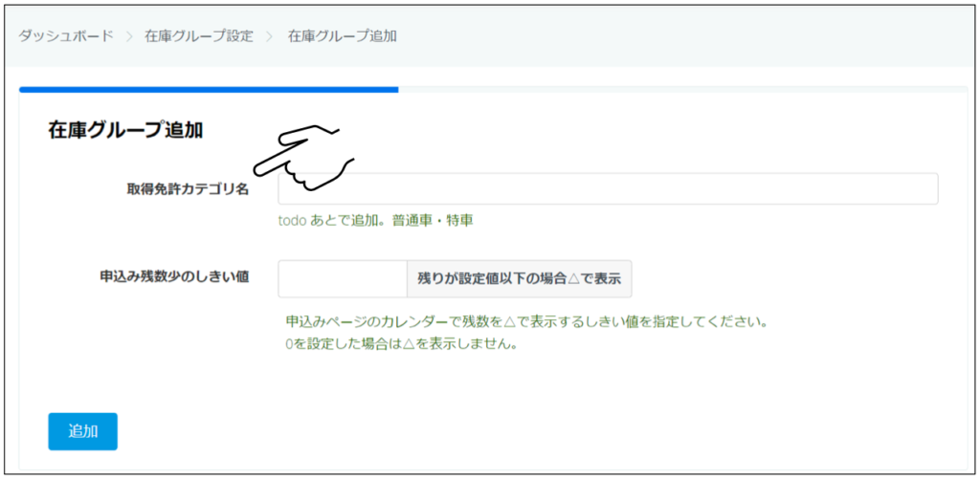Viewport: 980px width, 479px height.
Task: Click into the 申込み残数少のしきい値 number box
Action: click(342, 279)
